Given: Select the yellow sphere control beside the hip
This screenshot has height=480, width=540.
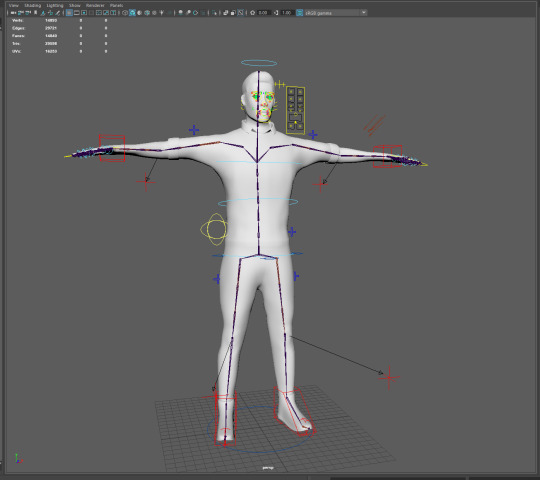Looking at the screenshot, I should coord(214,229).
